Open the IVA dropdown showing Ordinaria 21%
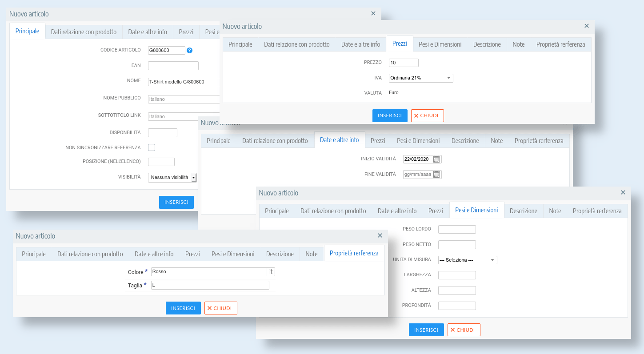 click(420, 78)
